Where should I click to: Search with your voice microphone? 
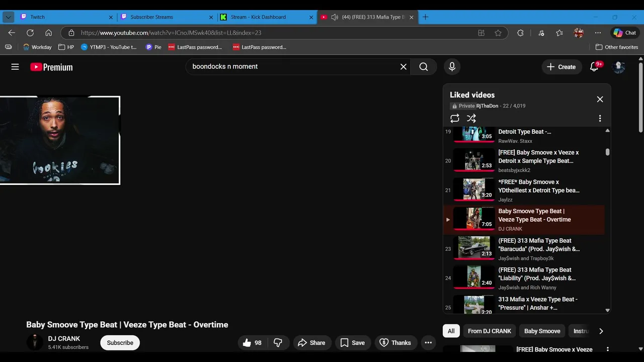452,66
